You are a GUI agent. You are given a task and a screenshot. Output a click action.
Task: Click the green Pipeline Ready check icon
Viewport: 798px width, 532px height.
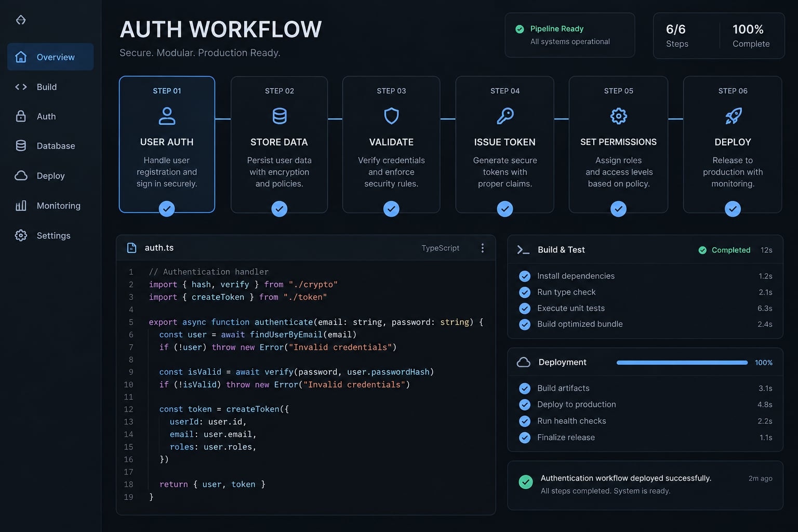point(520,29)
